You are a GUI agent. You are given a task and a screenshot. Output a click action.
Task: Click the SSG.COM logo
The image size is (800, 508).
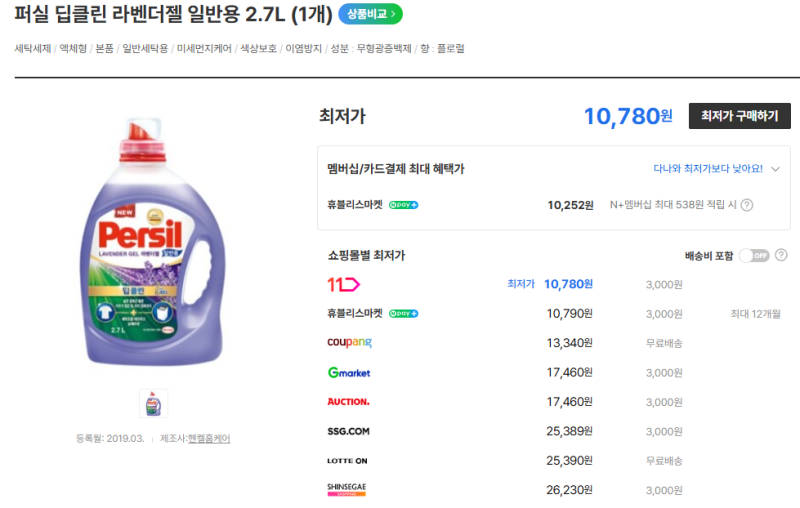(x=348, y=431)
